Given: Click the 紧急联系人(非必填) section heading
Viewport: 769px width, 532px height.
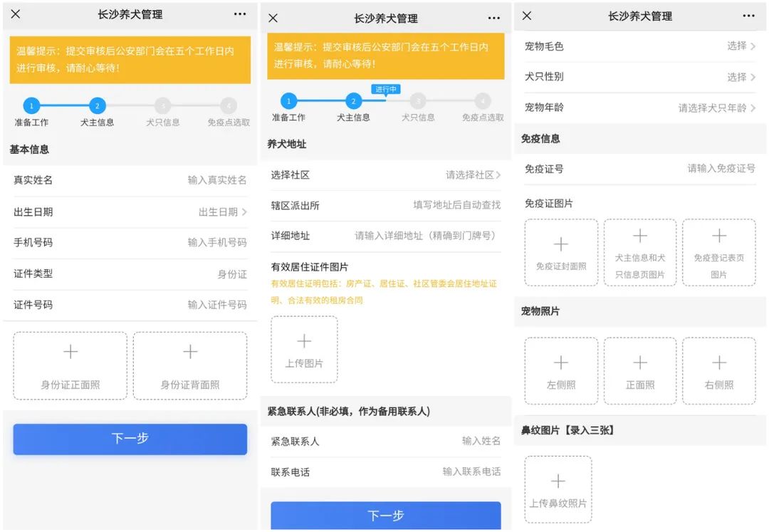Looking at the screenshot, I should 348,411.
